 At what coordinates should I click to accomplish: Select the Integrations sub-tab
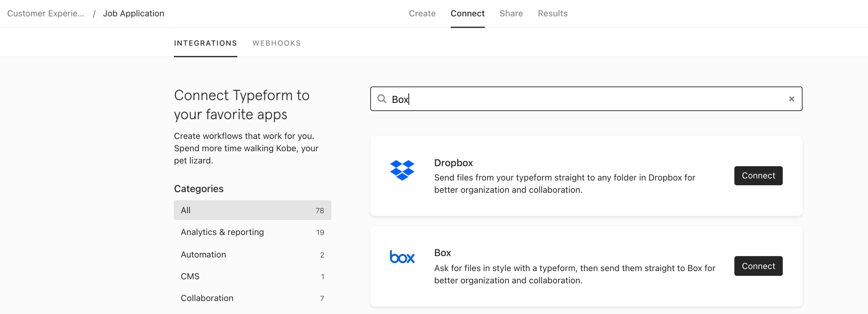pos(205,43)
